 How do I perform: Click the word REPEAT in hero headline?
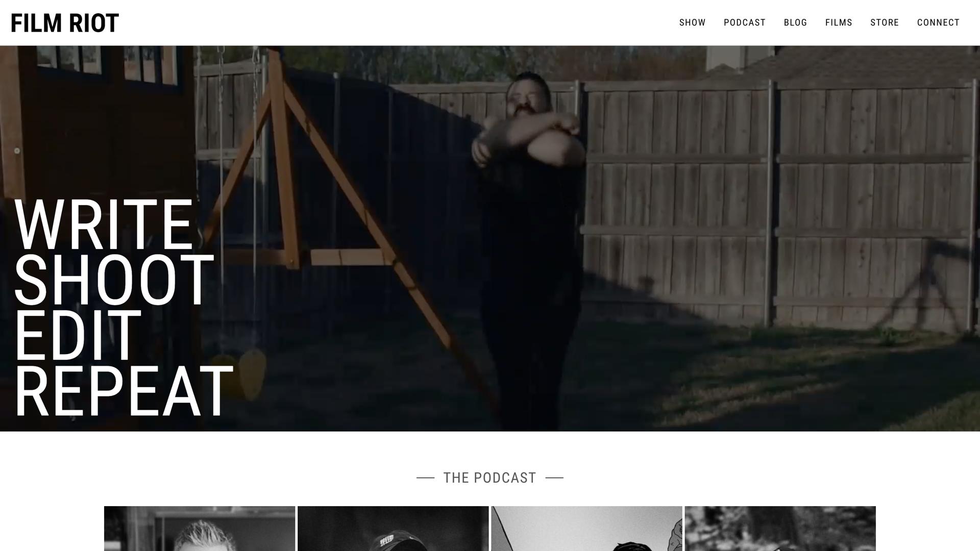(124, 391)
